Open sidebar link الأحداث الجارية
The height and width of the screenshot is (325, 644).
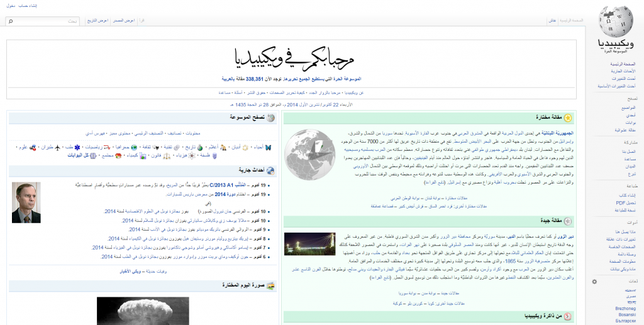(x=623, y=72)
